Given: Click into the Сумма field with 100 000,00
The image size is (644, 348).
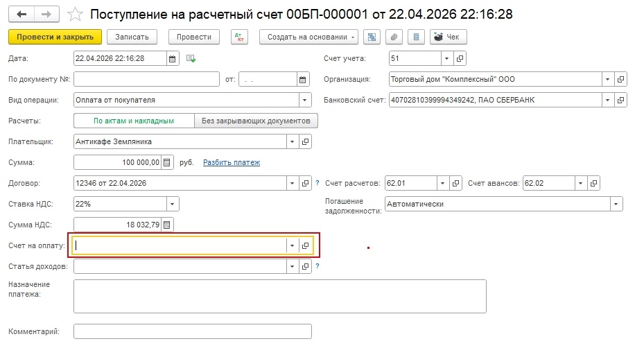Looking at the screenshot, I should (117, 162).
